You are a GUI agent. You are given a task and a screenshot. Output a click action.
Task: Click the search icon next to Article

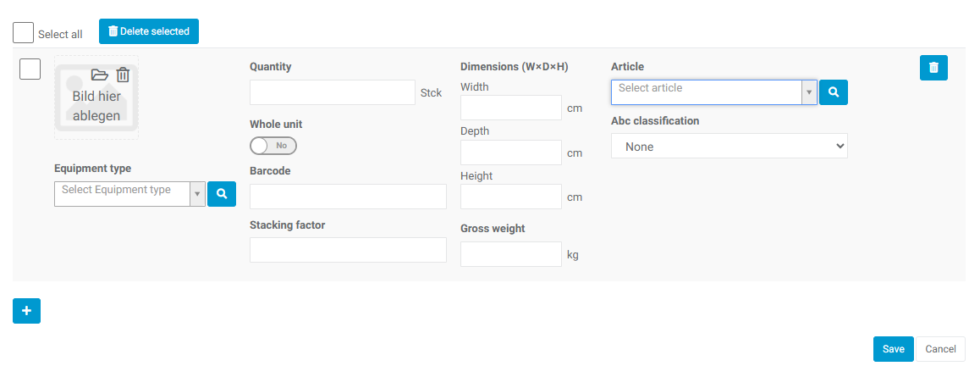(834, 92)
